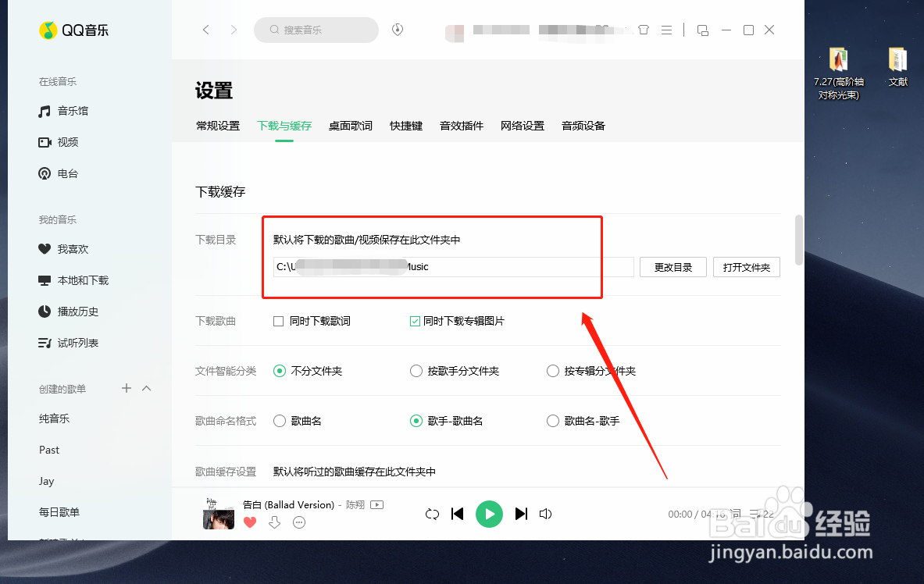Click the 打开文件夹 button
The height and width of the screenshot is (584, 924).
pyautogui.click(x=747, y=267)
